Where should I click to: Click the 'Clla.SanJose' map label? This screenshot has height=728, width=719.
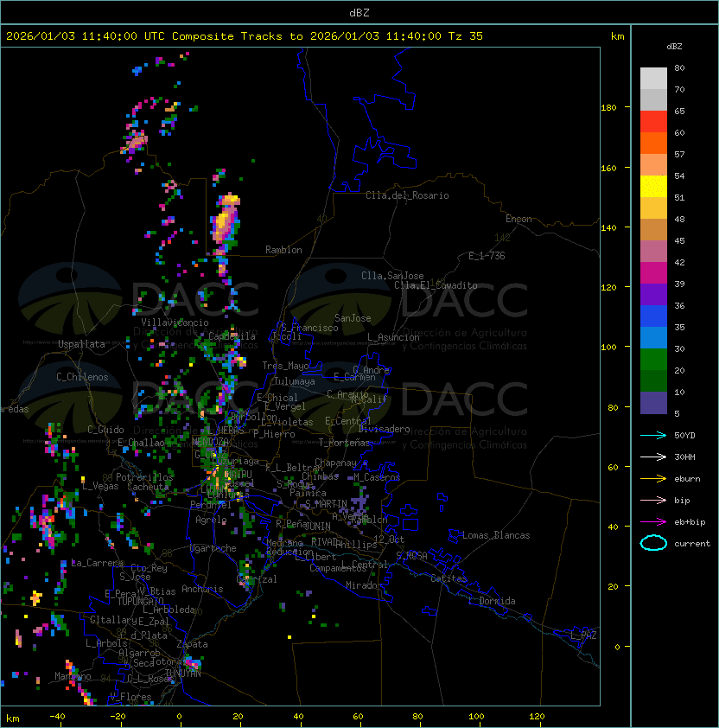coord(392,276)
